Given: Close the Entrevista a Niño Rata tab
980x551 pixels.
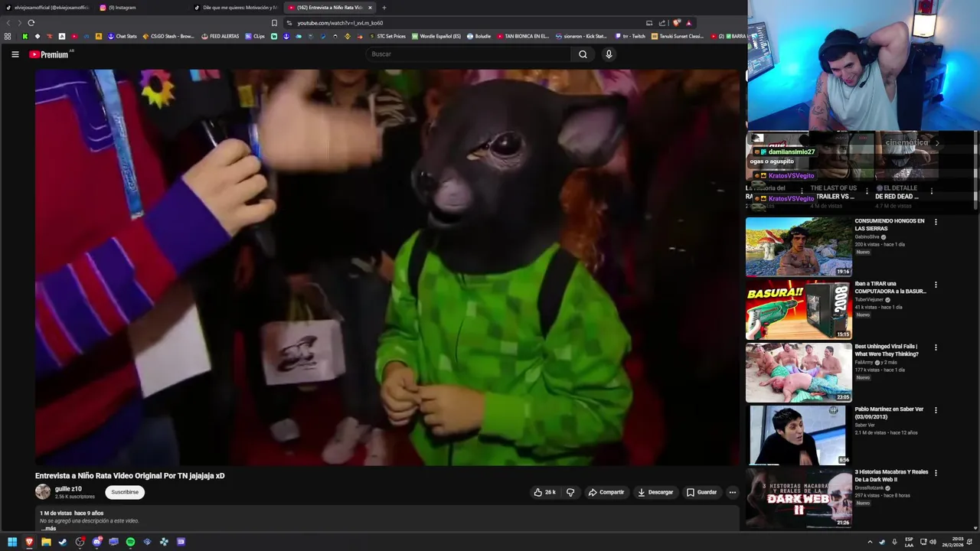Looking at the screenshot, I should [370, 8].
